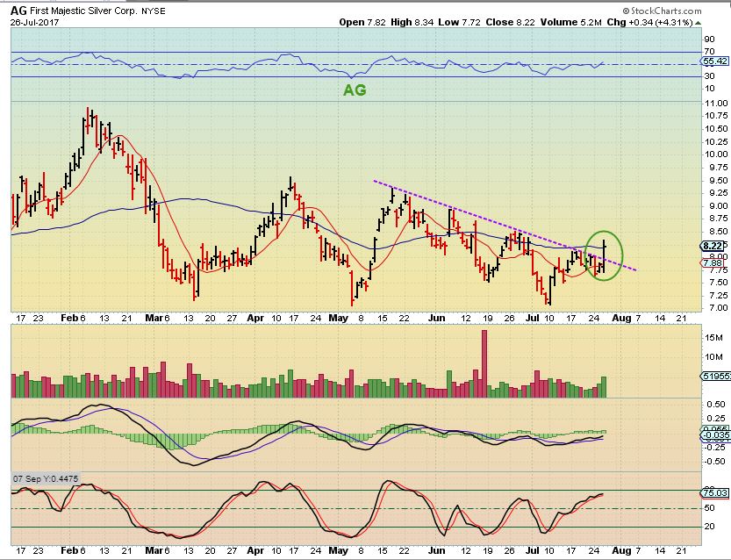Click the black AG ticker symbol in the header
This screenshot has height=560, width=731.
18,11
